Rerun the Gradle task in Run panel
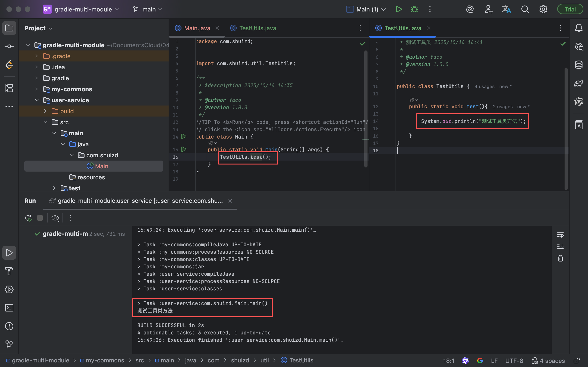This screenshot has width=588, height=367. 28,218
